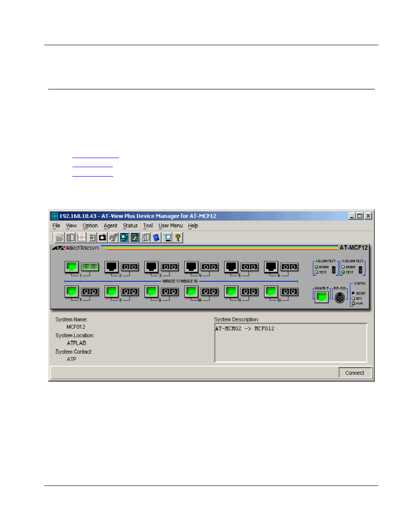Select port 8 green twisted-pair connector
The height and width of the screenshot is (532, 411).
pos(112,292)
